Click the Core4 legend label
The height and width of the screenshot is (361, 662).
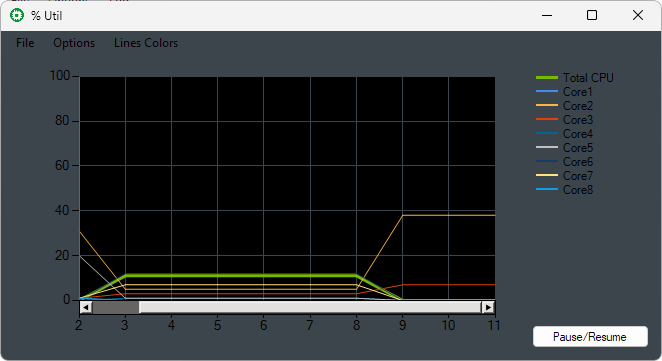[x=578, y=134]
